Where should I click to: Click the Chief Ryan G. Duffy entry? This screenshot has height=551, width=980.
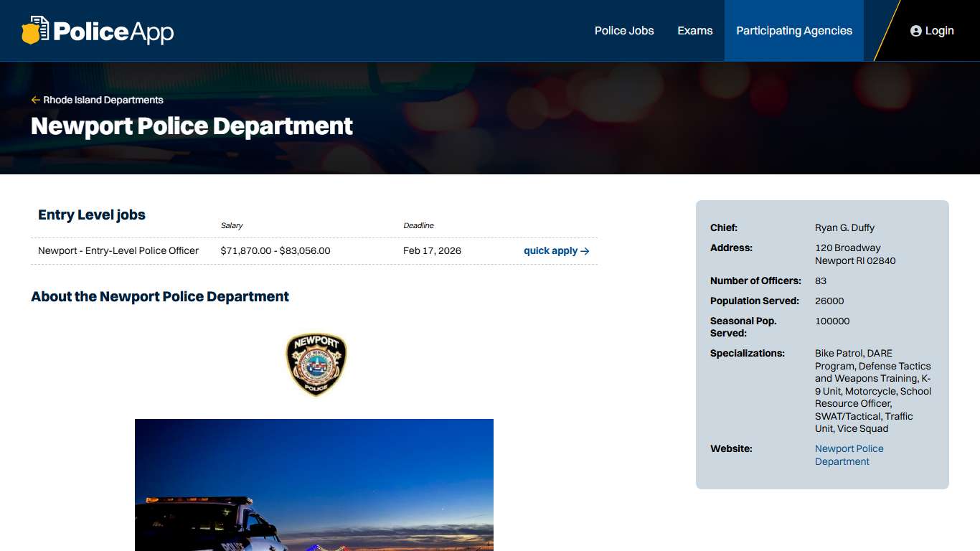(844, 227)
